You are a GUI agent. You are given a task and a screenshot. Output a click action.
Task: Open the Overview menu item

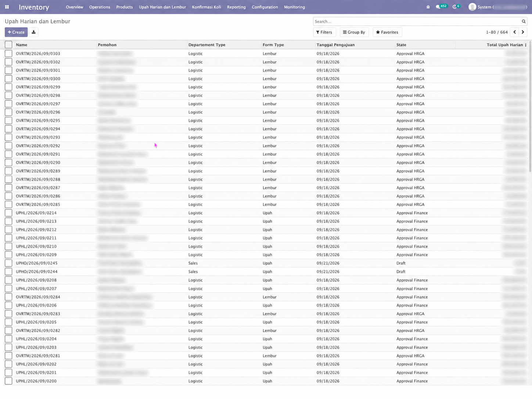75,7
